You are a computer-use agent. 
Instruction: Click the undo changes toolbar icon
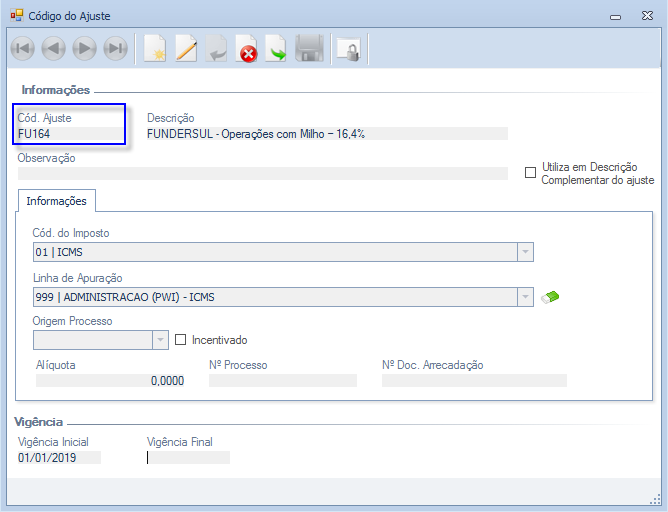pyautogui.click(x=216, y=49)
